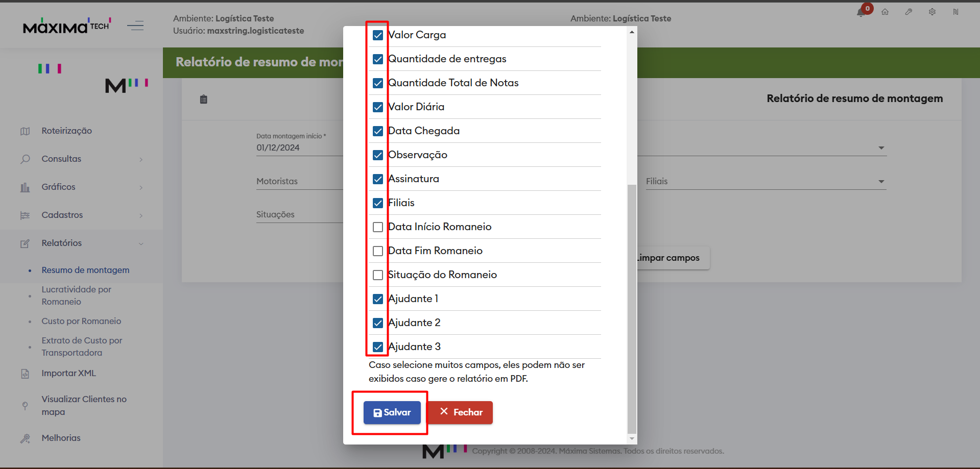
Task: Uncheck the Observação checkbox
Action: pyautogui.click(x=378, y=155)
